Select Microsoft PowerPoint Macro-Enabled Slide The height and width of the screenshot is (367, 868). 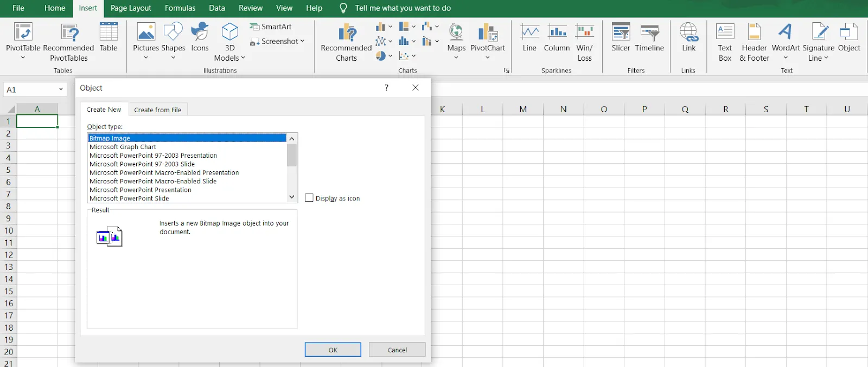point(187,182)
